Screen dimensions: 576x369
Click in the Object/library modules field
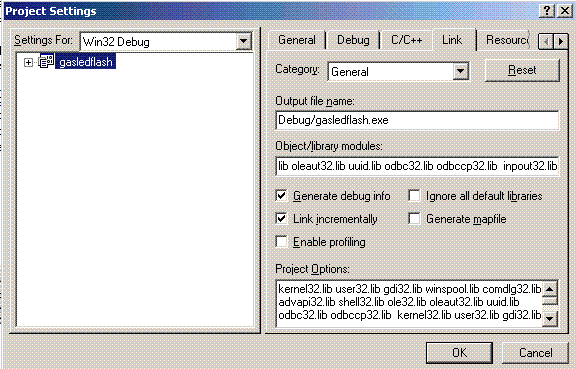coord(417,166)
